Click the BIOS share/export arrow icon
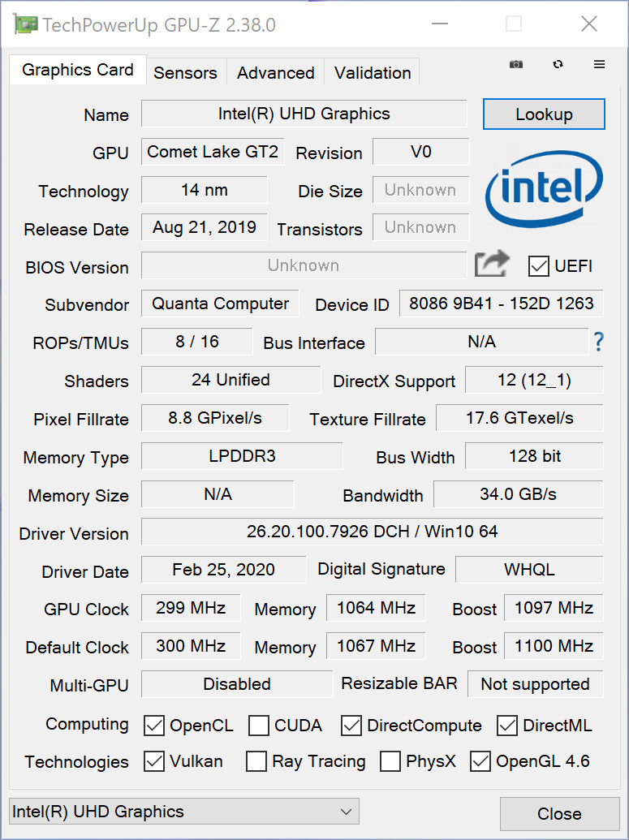 492,265
